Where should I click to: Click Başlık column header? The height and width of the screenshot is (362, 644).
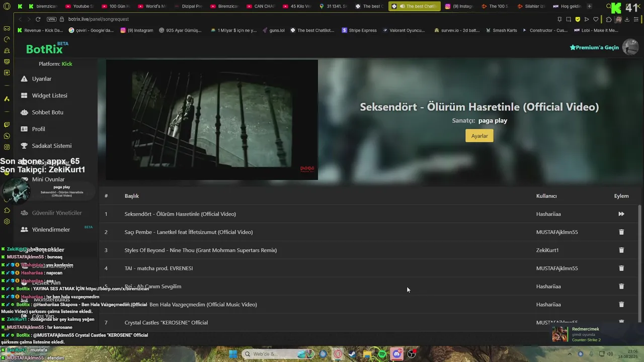coord(132,196)
